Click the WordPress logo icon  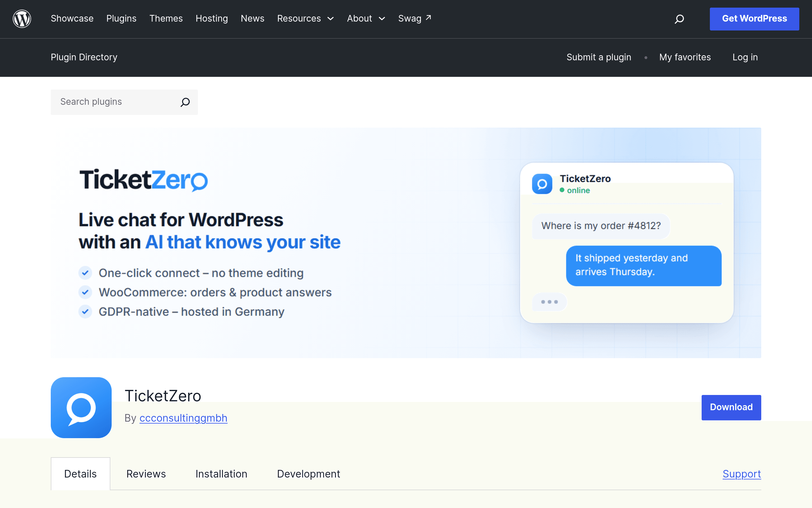point(22,19)
